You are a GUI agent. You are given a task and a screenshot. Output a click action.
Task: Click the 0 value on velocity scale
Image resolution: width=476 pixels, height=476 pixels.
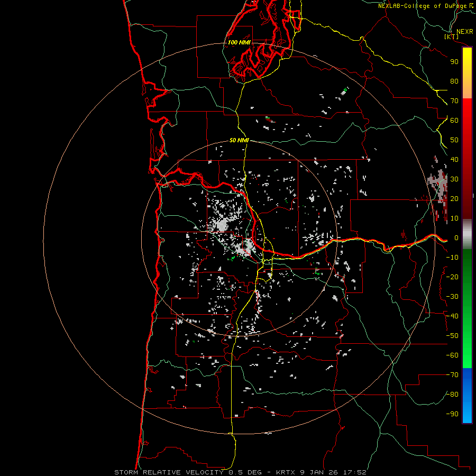(x=456, y=237)
